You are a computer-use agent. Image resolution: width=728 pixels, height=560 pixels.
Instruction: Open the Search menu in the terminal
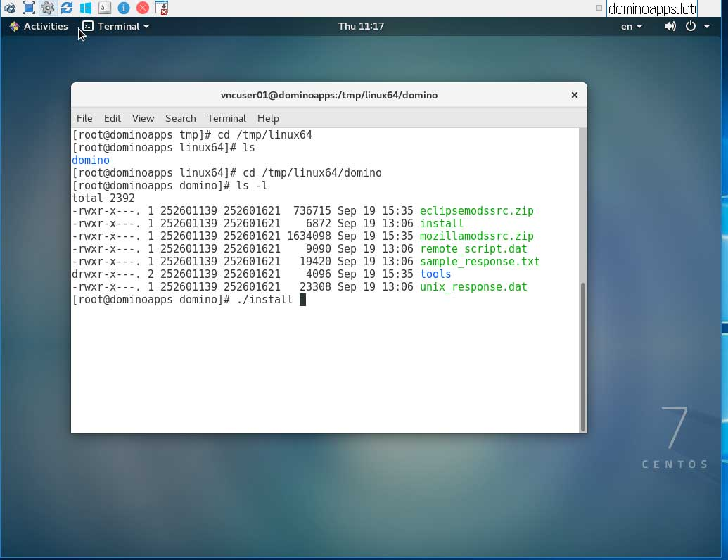pos(181,118)
